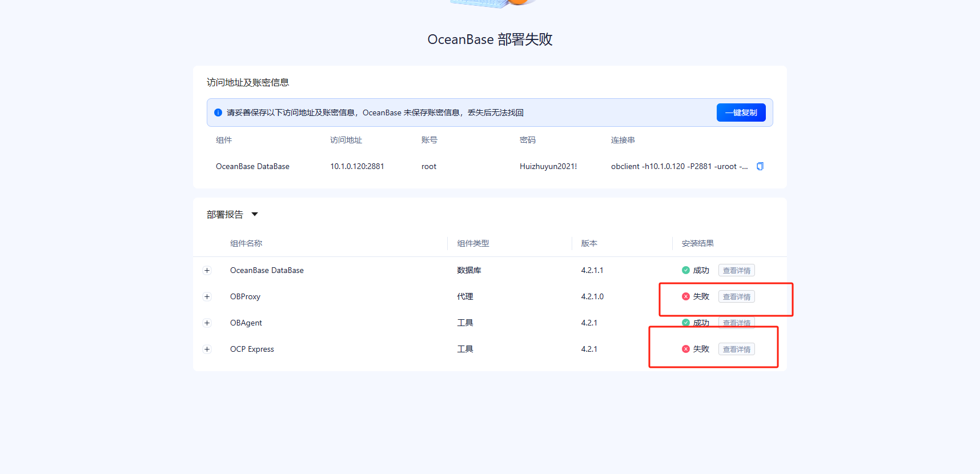This screenshot has height=474, width=980.
Task: Click version 4.2.1.1 in the table
Action: tap(592, 270)
